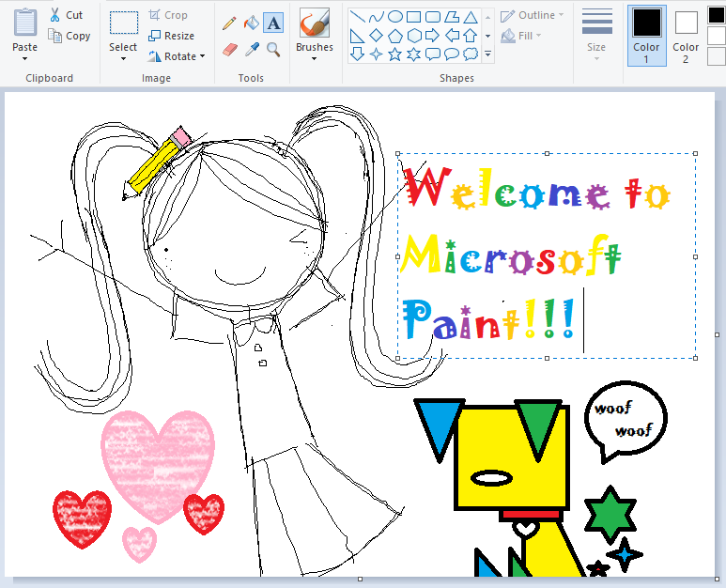Click the canvas right-edge resize handle

(x=718, y=334)
